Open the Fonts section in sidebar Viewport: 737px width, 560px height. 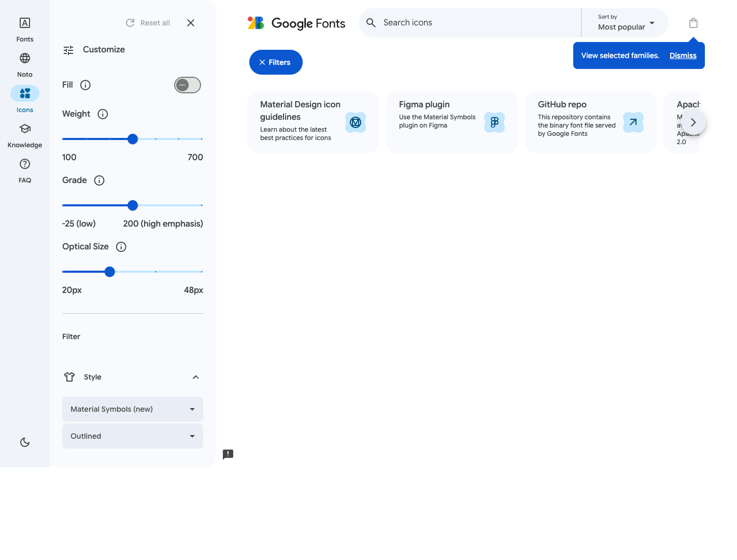click(25, 29)
